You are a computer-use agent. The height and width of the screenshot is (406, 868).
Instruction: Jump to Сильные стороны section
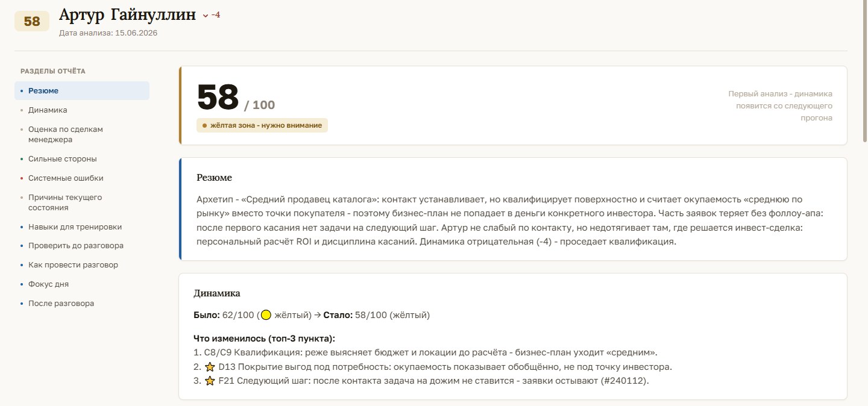click(x=82, y=159)
